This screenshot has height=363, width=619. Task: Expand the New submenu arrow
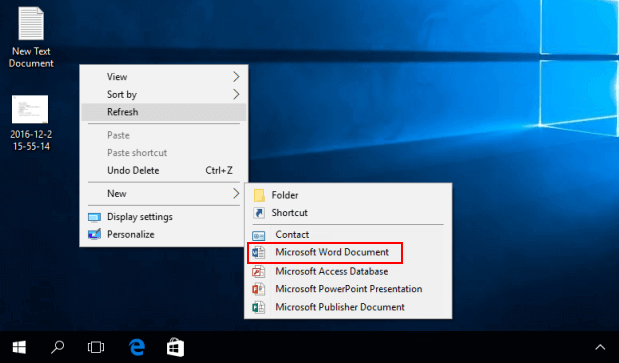pos(236,193)
